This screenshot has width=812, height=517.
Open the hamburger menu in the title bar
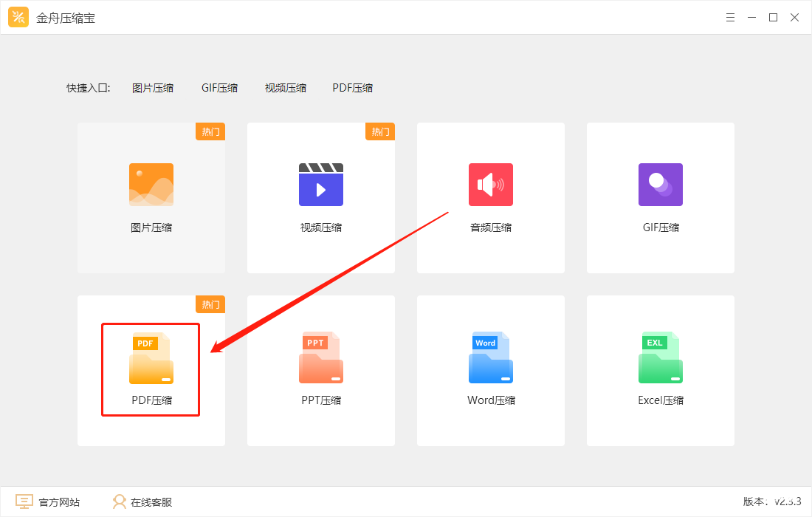click(x=730, y=16)
